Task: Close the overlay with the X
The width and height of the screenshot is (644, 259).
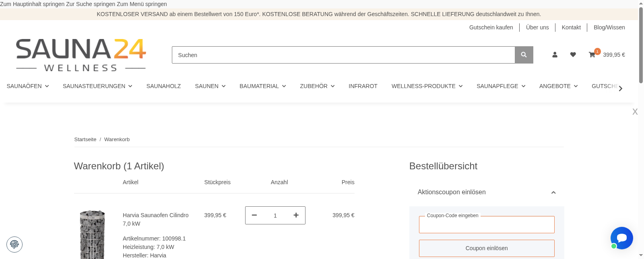Action: [x=635, y=112]
